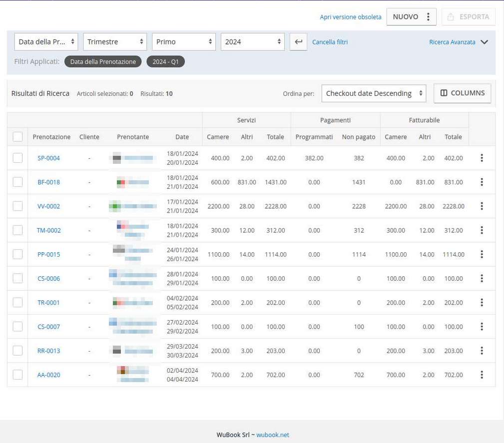Click the '2024 - Q1' filter chip
504x443 pixels.
click(165, 62)
